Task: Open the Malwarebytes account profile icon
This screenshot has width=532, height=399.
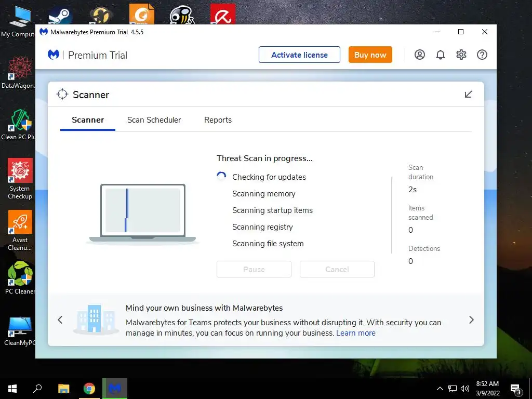Action: (420, 55)
